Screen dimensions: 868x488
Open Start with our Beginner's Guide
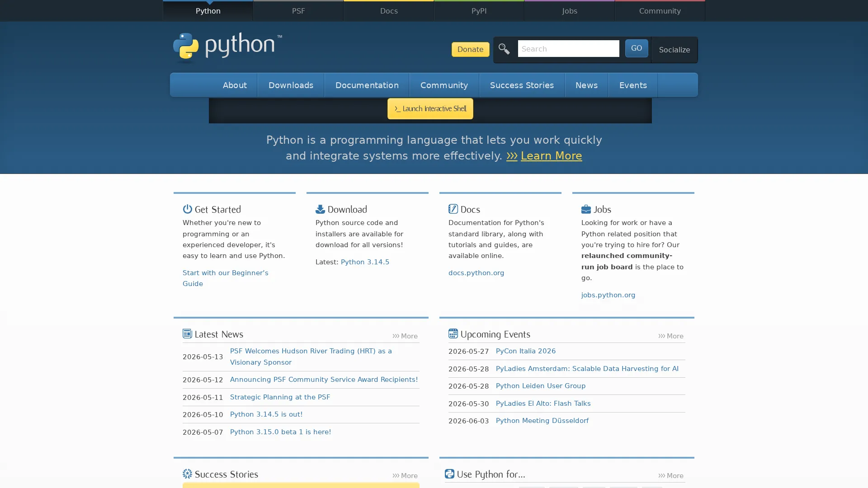tap(225, 278)
